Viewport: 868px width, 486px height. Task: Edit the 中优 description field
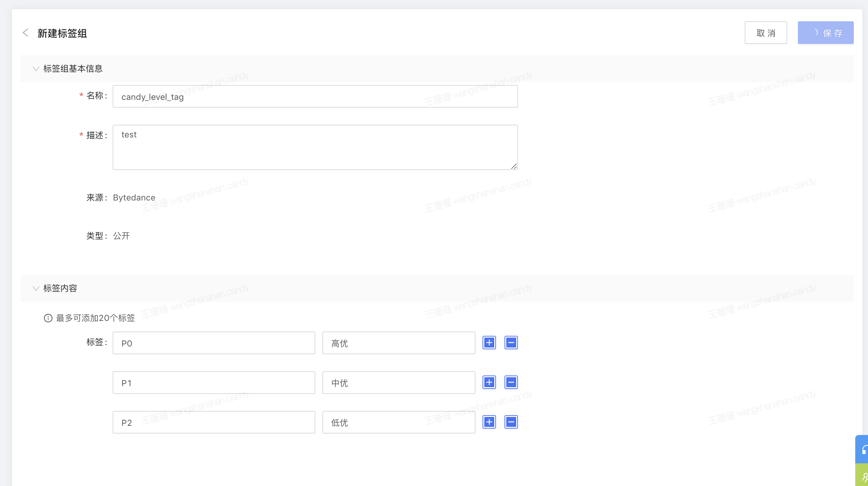[399, 383]
